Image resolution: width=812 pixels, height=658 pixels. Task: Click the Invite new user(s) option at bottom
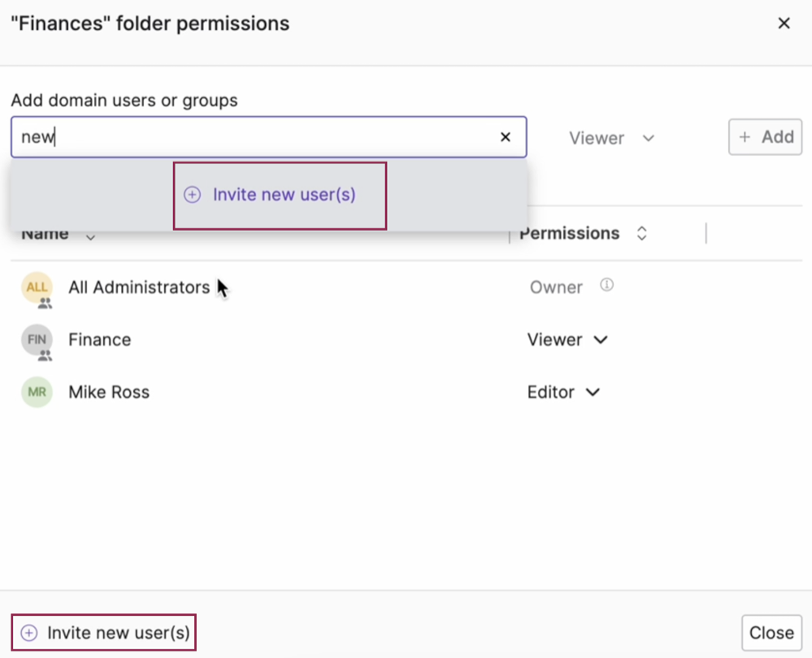pyautogui.click(x=103, y=632)
